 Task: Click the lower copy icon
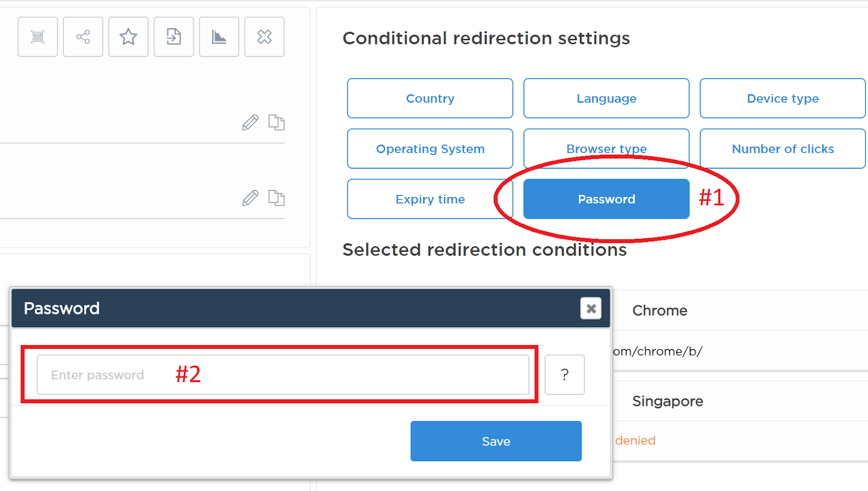[x=276, y=197]
